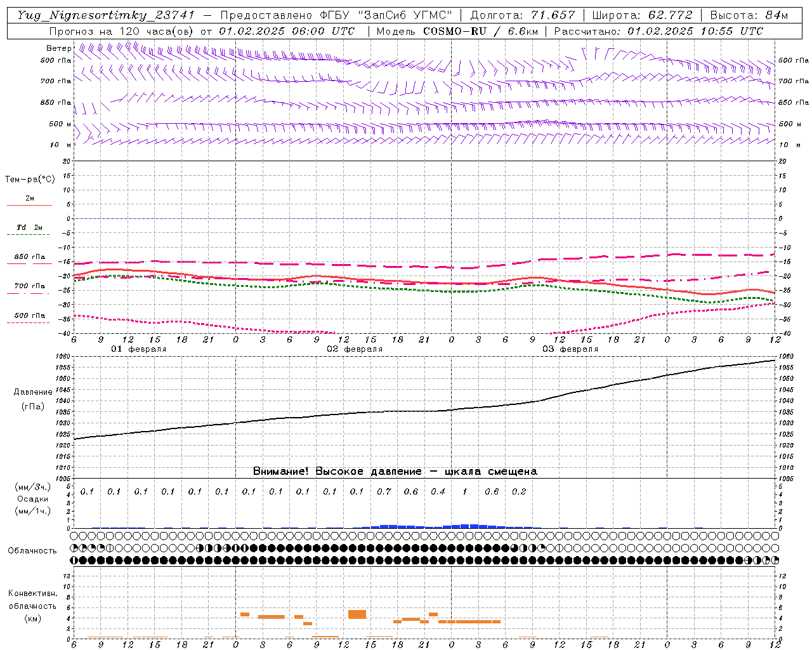812x650 pixels.
Task: Click the Широта: 62.772 header value
Action: tap(642, 15)
